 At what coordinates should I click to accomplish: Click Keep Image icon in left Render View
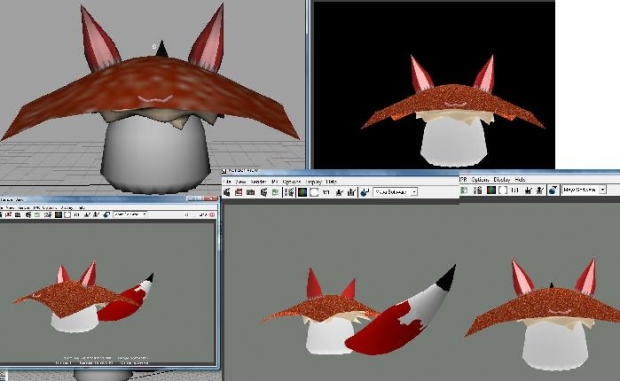(x=87, y=215)
